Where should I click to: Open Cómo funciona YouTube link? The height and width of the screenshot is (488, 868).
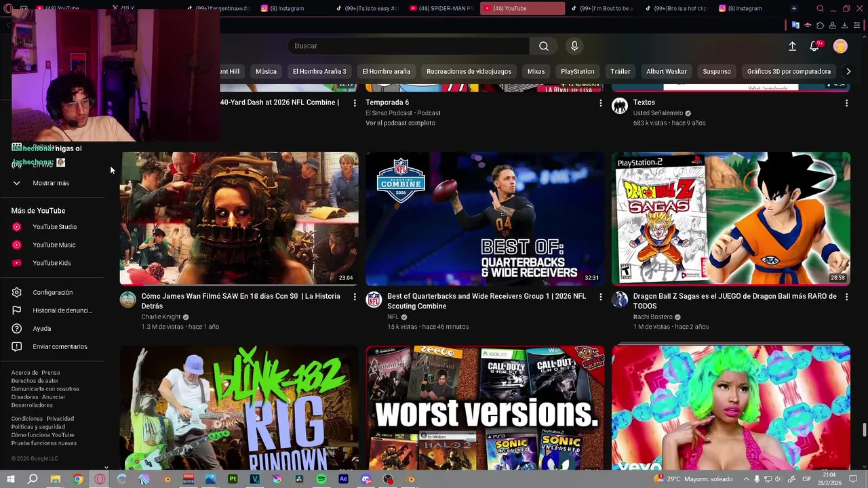pos(43,435)
